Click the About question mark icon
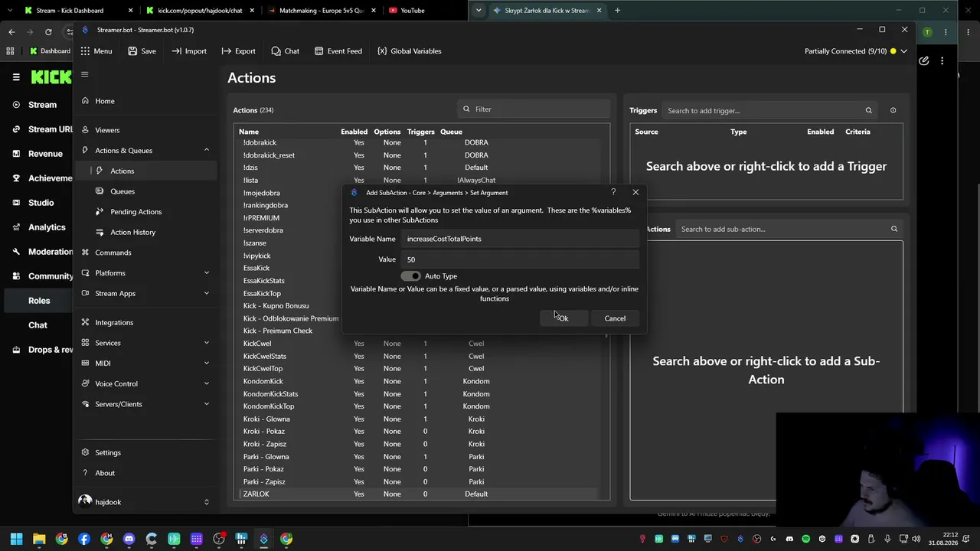The width and height of the screenshot is (980, 551). (x=85, y=473)
